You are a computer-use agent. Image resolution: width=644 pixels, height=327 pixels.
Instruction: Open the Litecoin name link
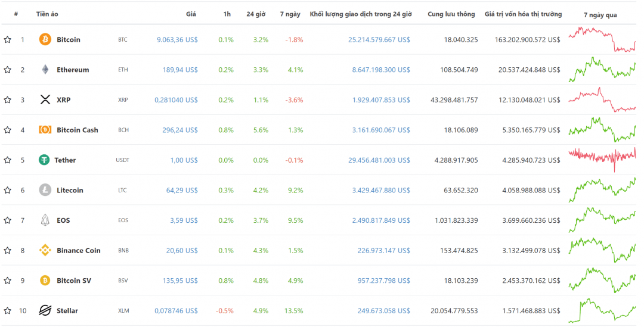tap(70, 190)
